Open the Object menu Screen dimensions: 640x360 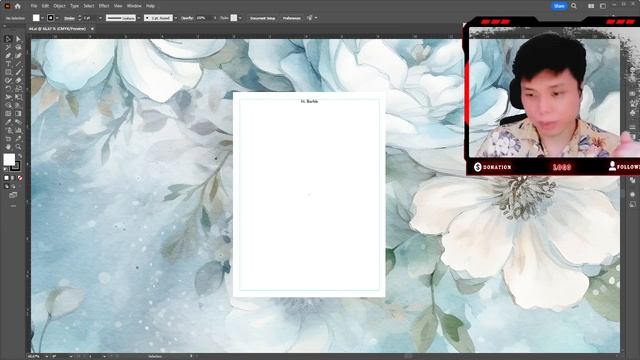tap(59, 6)
